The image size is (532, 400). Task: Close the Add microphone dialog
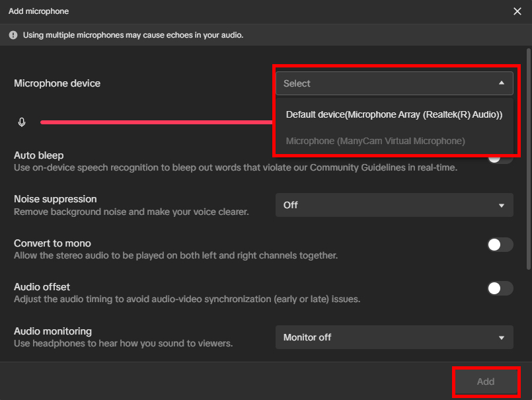517,11
